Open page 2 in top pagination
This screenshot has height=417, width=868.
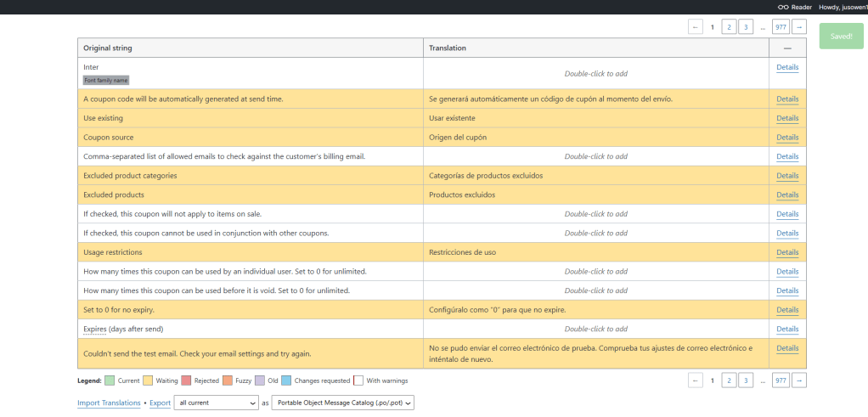[x=729, y=26]
